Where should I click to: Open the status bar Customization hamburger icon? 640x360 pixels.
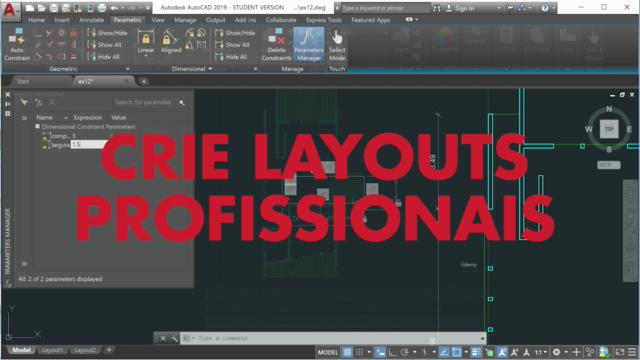coord(632,352)
